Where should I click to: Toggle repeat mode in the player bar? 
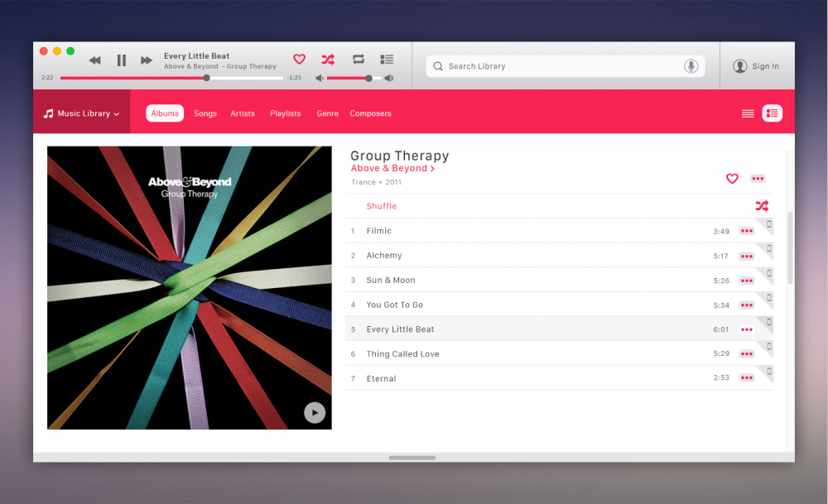[x=359, y=59]
